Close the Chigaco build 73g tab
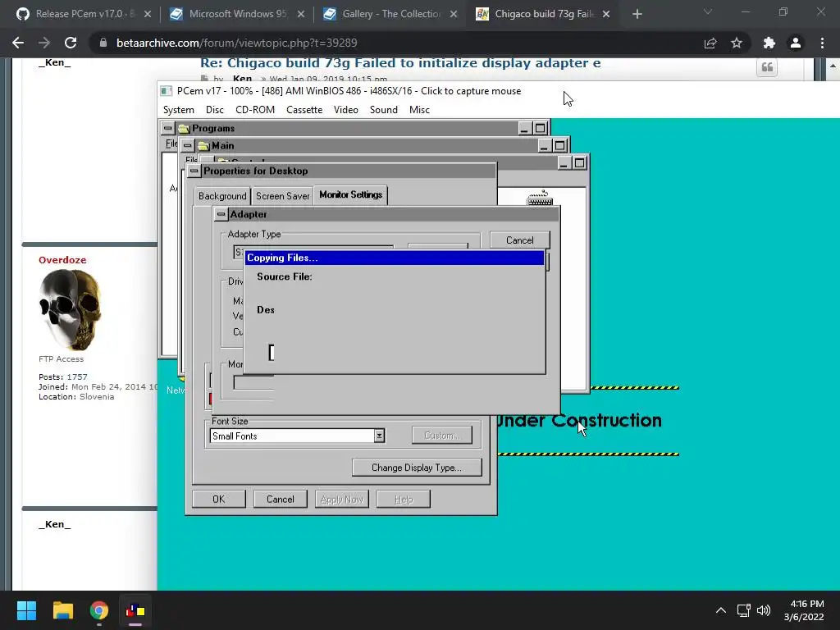The height and width of the screenshot is (630, 840). (606, 15)
